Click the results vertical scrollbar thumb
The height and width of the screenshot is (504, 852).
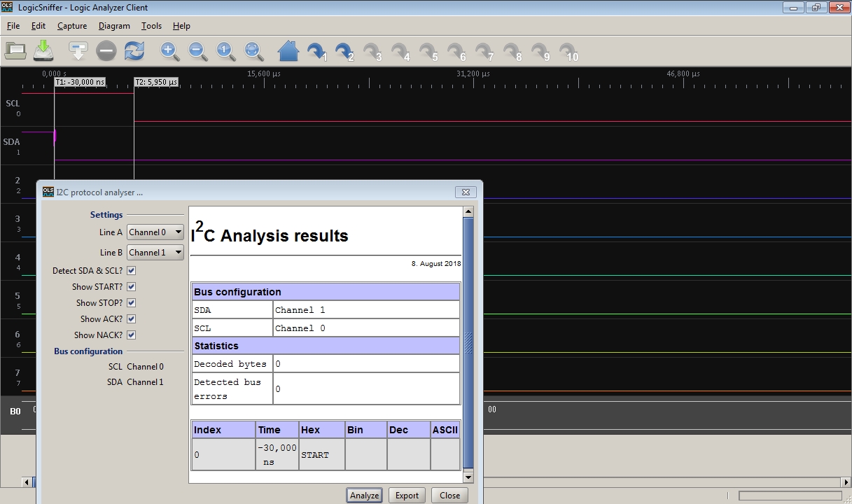(x=468, y=343)
